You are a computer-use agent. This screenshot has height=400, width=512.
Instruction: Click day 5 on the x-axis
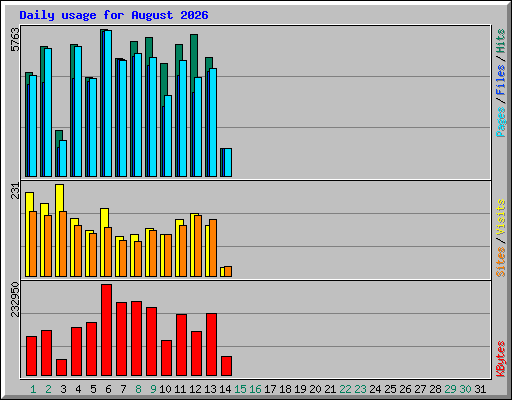[93, 389]
